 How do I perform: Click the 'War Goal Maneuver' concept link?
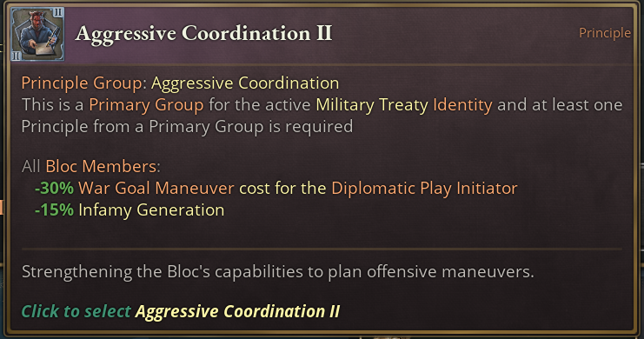pos(156,189)
